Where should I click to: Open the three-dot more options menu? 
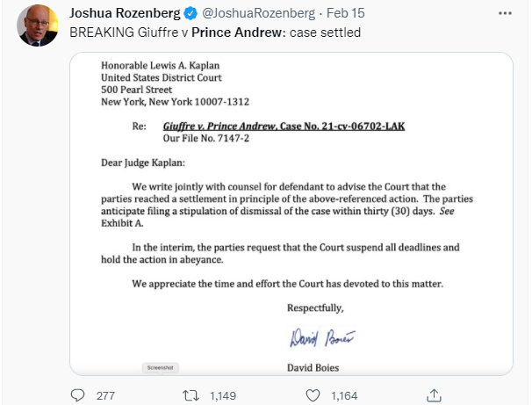(x=505, y=13)
